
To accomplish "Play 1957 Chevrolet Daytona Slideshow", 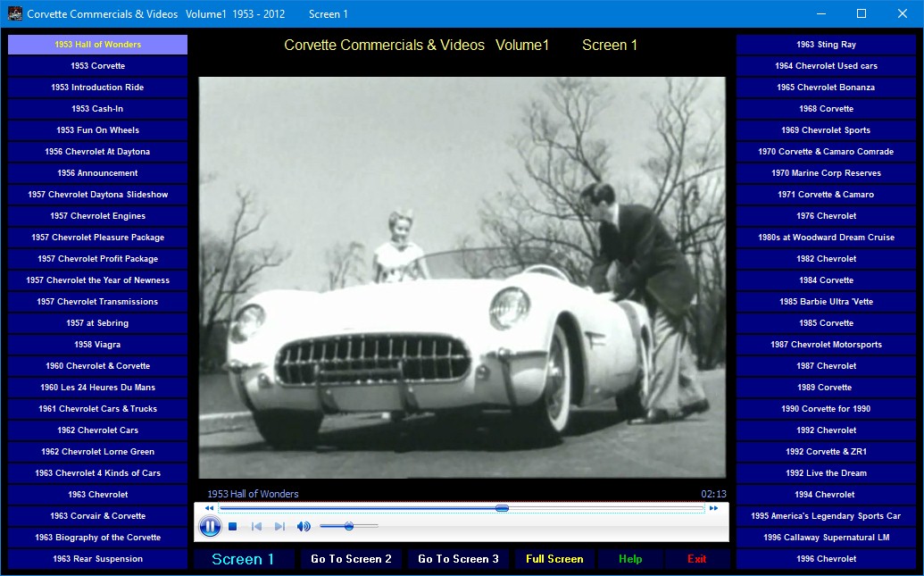I will click(x=98, y=195).
